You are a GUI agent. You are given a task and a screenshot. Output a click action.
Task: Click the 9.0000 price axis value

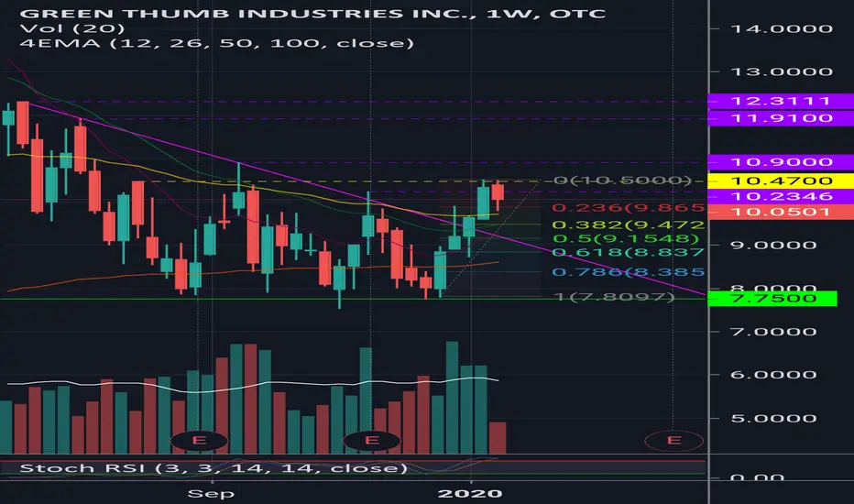pos(772,246)
